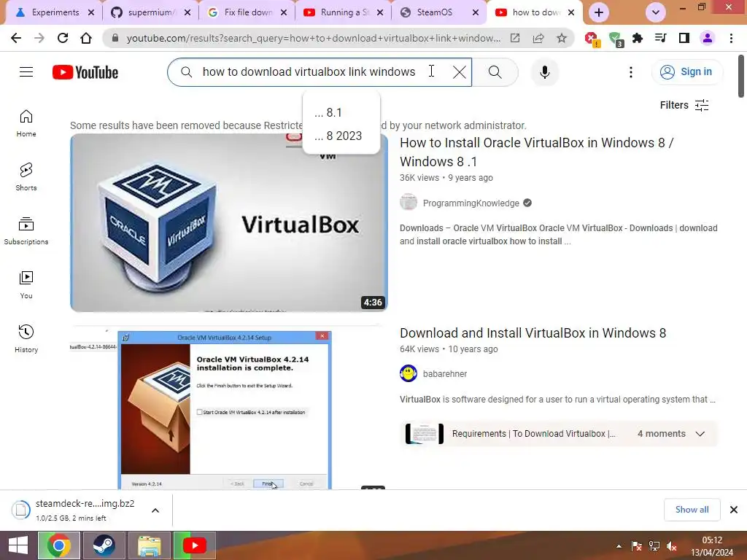Click the red blocker extension icon
This screenshot has height=560, width=747.
[592, 39]
